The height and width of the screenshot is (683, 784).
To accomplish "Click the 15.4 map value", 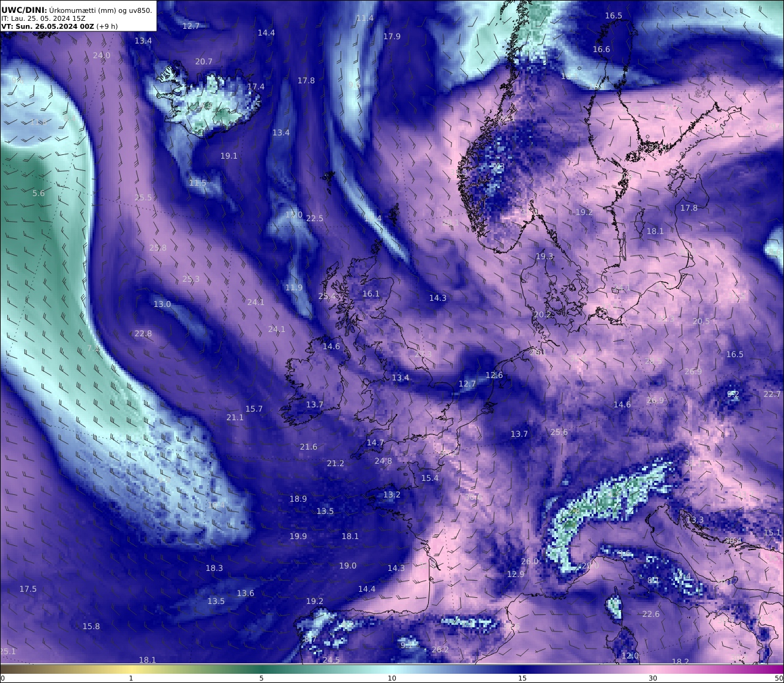I will click(430, 478).
